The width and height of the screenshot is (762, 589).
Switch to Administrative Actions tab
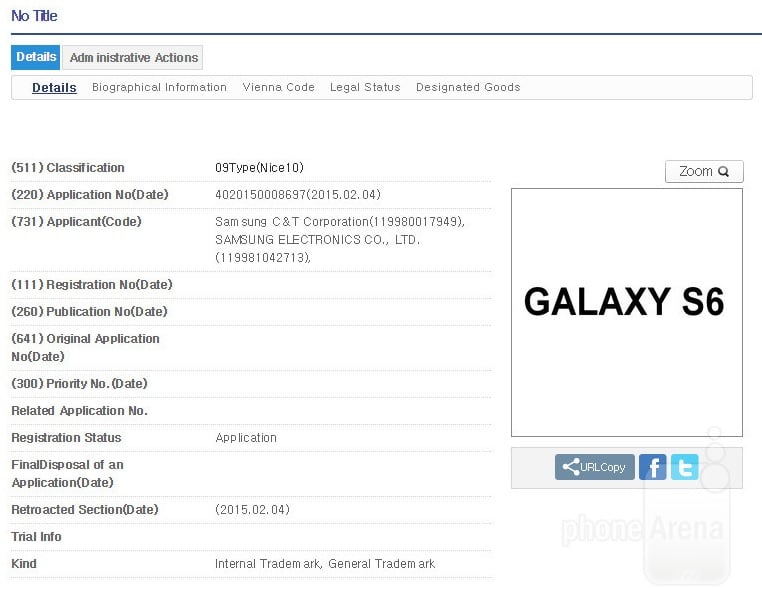click(x=133, y=58)
